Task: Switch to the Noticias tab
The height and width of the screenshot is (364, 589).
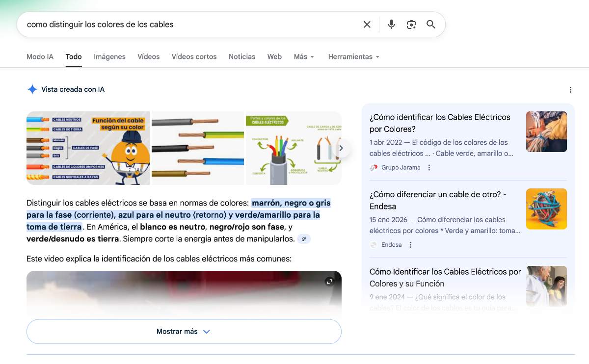Action: [242, 56]
